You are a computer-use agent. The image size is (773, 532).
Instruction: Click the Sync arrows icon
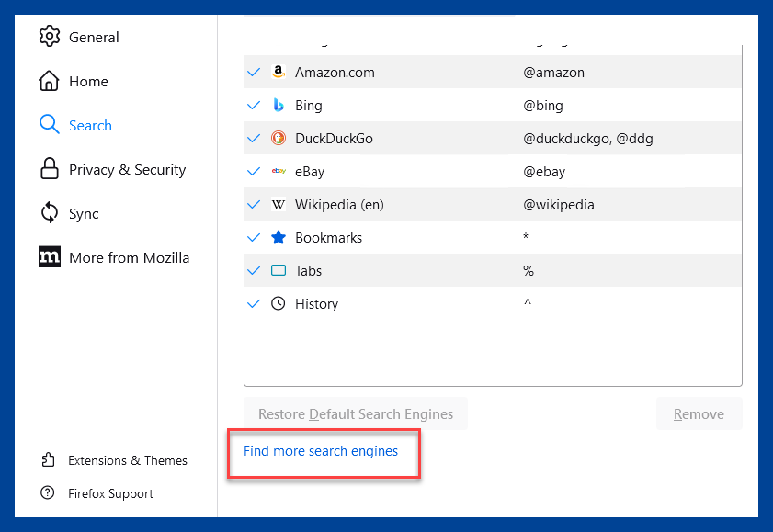pyautogui.click(x=50, y=213)
